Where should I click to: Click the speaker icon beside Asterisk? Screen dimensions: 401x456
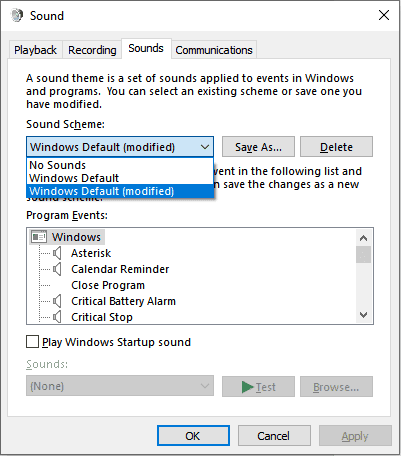coord(57,253)
